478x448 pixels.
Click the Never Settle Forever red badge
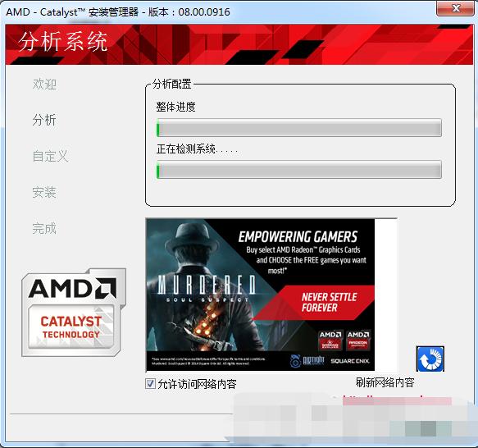tap(329, 302)
